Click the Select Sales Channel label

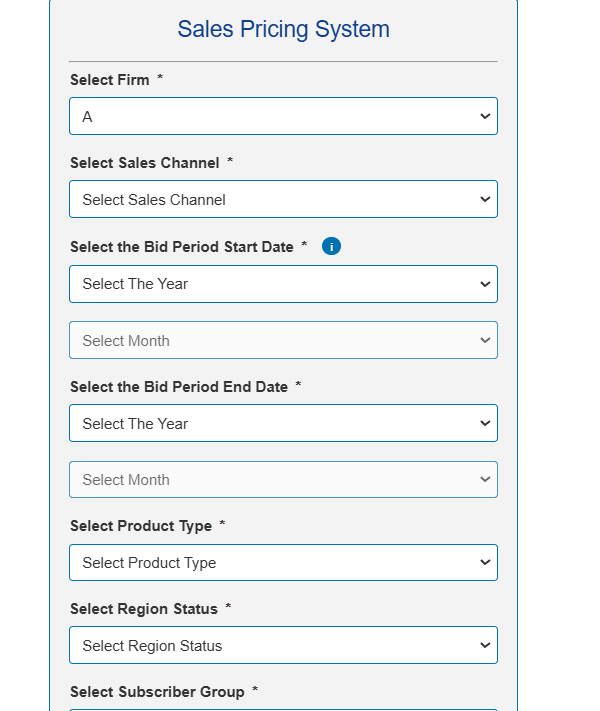[x=144, y=163]
